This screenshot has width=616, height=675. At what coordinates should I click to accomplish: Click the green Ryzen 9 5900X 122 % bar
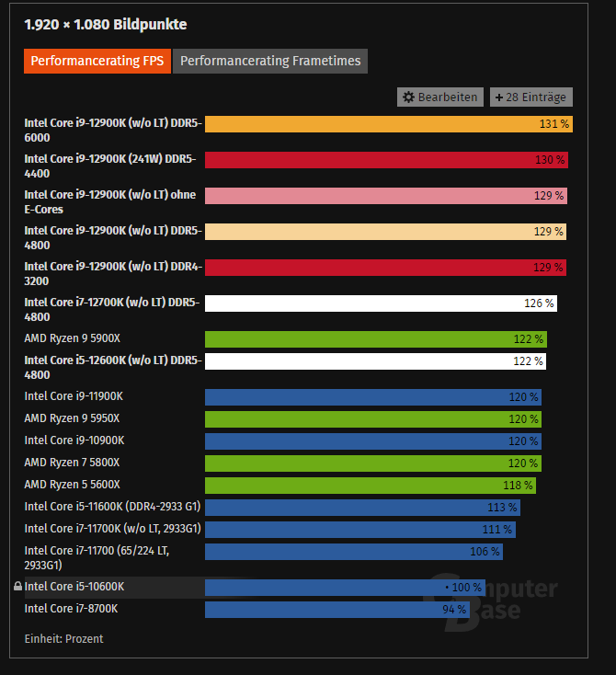tap(376, 339)
